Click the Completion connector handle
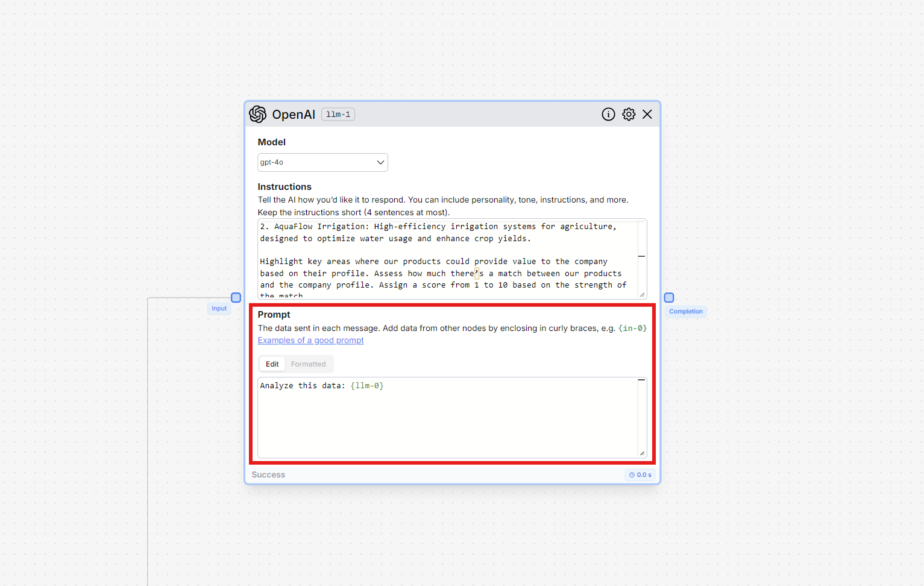This screenshot has width=924, height=586. click(x=669, y=298)
